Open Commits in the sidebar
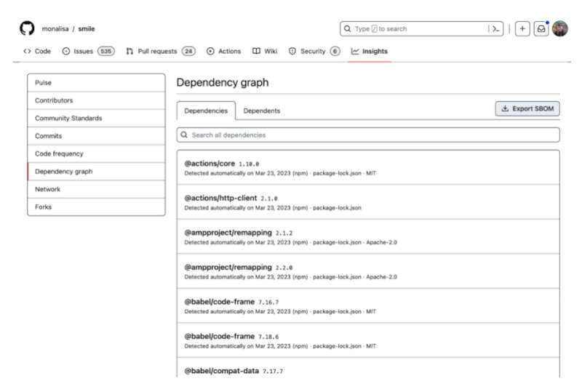The width and height of the screenshot is (582, 392). (x=96, y=136)
